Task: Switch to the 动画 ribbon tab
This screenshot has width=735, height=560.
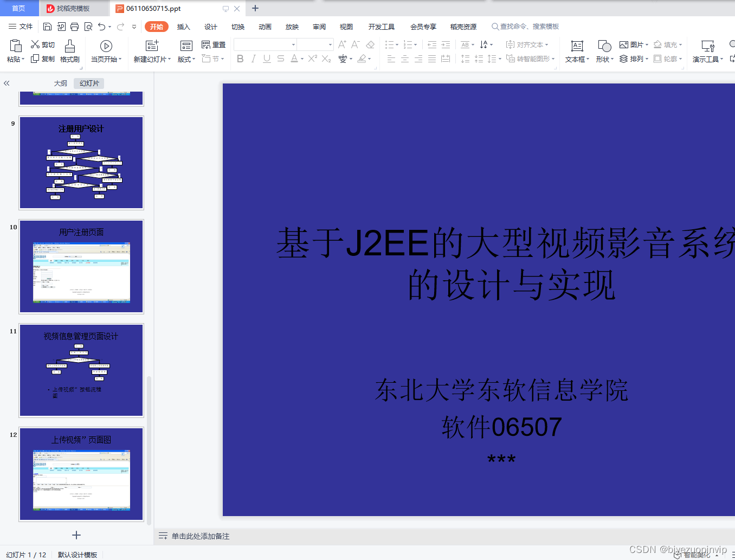Action: coord(265,27)
